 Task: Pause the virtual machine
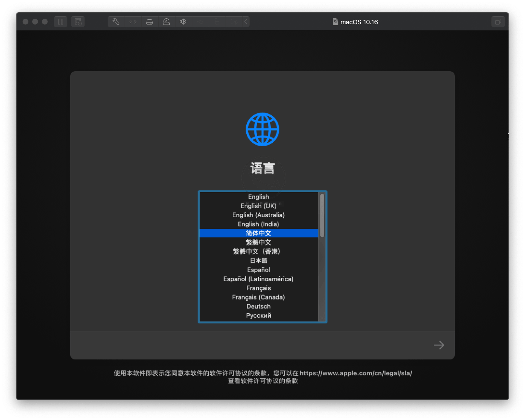[60, 22]
